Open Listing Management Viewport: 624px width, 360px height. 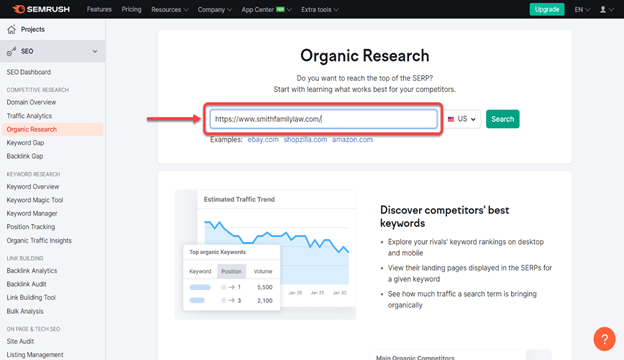coord(35,354)
